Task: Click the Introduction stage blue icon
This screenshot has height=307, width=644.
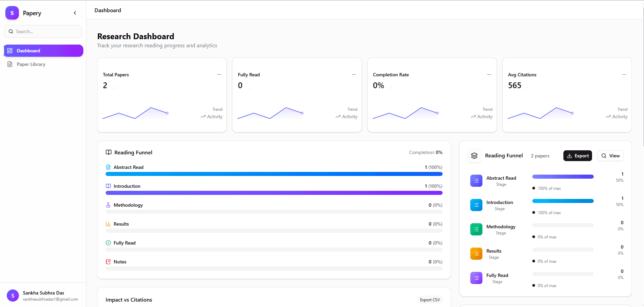Action: pos(476,205)
